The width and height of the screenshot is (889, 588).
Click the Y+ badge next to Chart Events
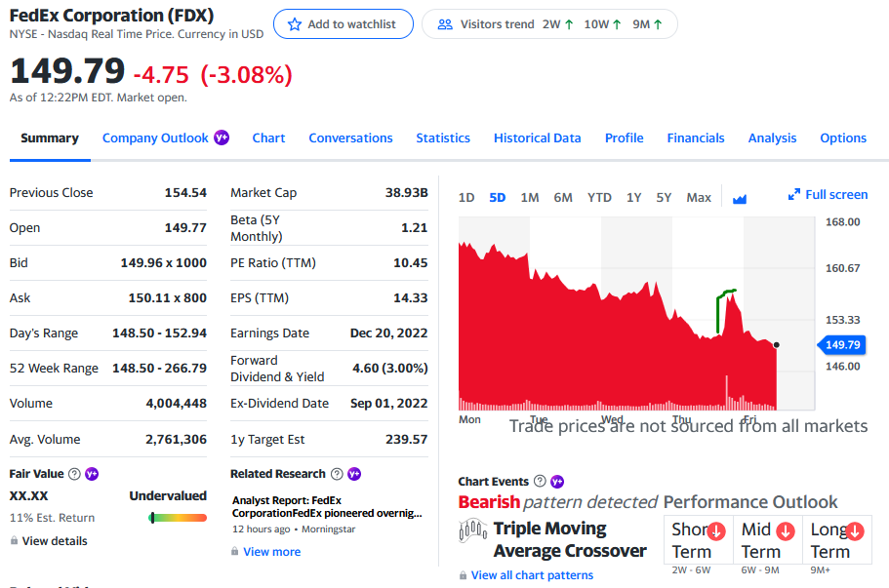(557, 482)
